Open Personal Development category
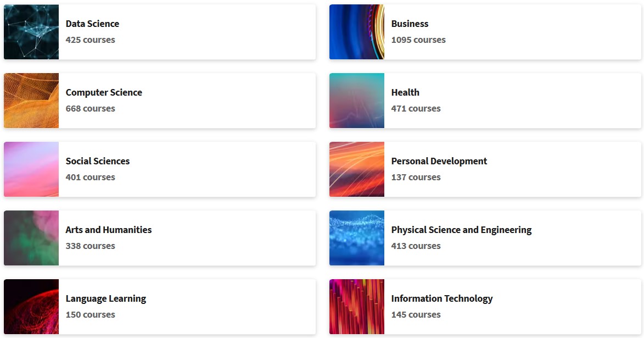Image resolution: width=644 pixels, height=338 pixels. pyautogui.click(x=439, y=161)
